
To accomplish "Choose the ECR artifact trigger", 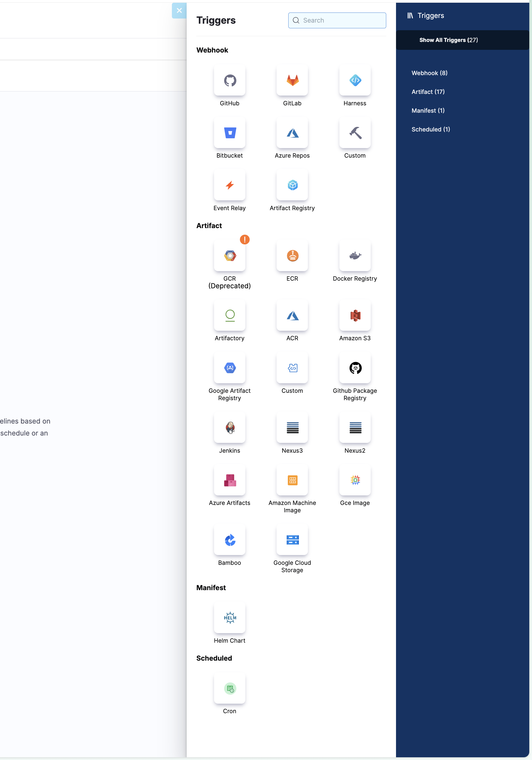I will [292, 256].
